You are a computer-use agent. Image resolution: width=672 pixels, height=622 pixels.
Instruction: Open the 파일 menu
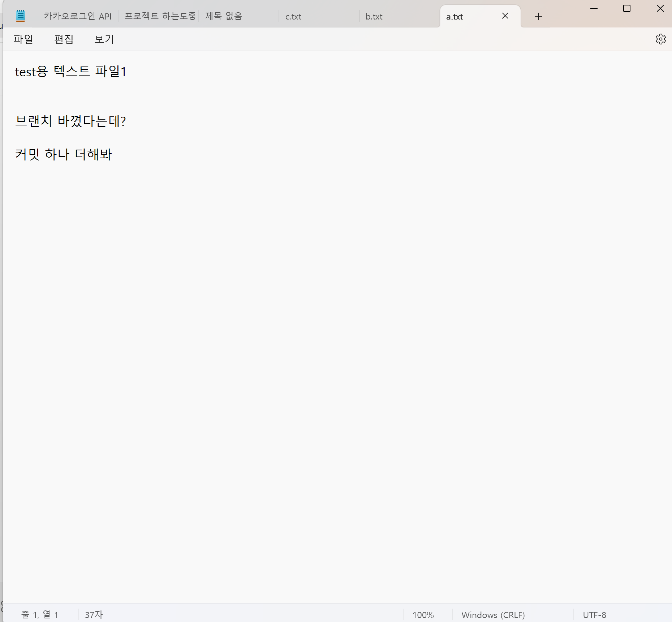click(23, 39)
